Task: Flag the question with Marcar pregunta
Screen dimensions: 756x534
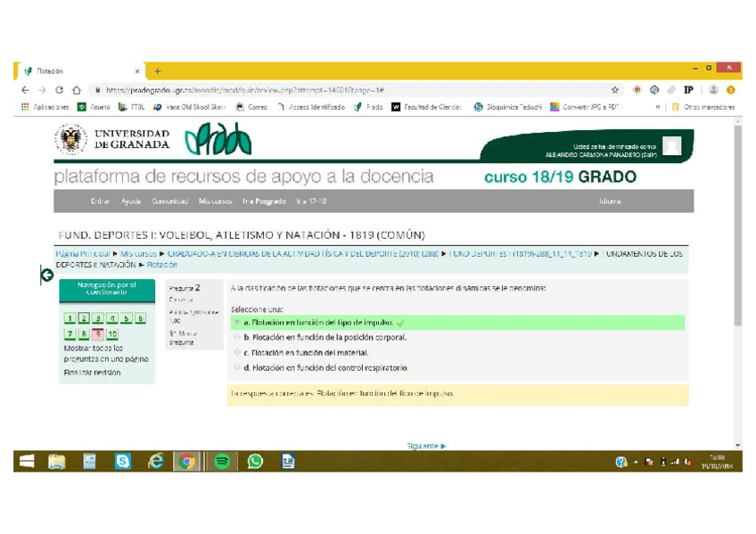Action: (181, 337)
